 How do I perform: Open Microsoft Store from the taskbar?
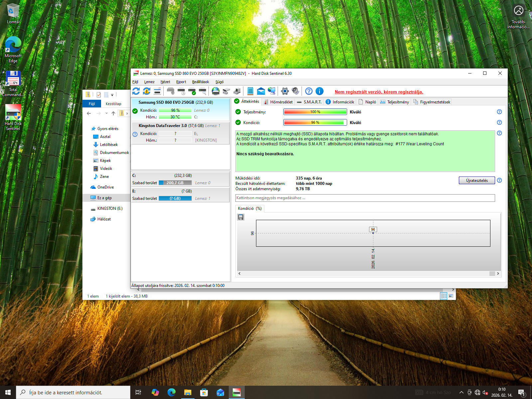(204, 392)
